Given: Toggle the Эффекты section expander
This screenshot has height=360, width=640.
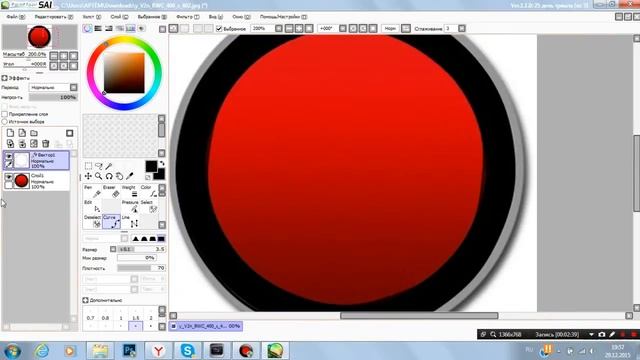Looking at the screenshot, I should point(5,78).
